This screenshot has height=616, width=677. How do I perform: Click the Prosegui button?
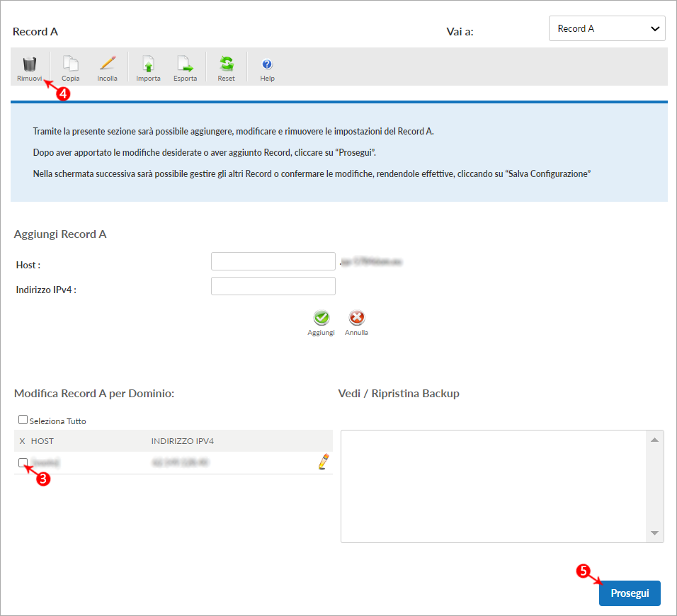coord(630,593)
